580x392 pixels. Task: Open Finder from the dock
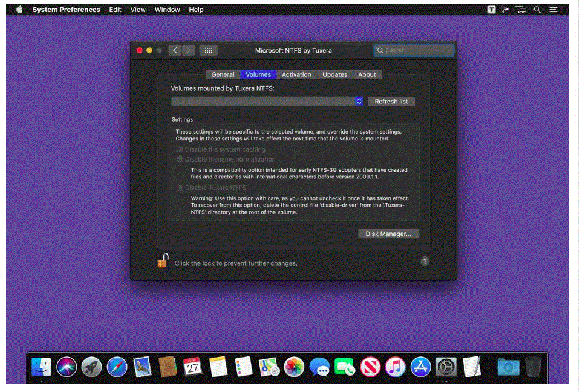41,367
